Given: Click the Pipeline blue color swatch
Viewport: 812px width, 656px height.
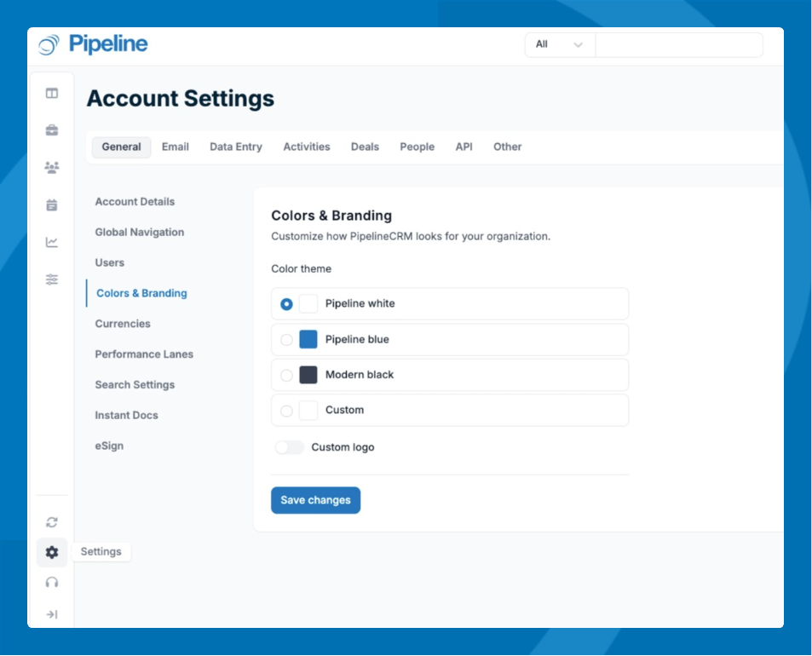Looking at the screenshot, I should [x=308, y=340].
